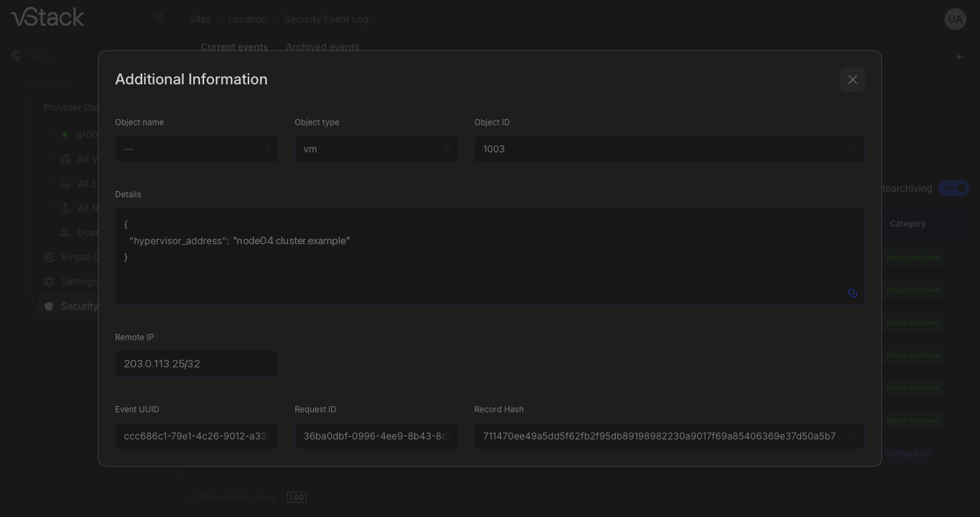
Task: Click the LOG button in the footer
Action: click(297, 497)
